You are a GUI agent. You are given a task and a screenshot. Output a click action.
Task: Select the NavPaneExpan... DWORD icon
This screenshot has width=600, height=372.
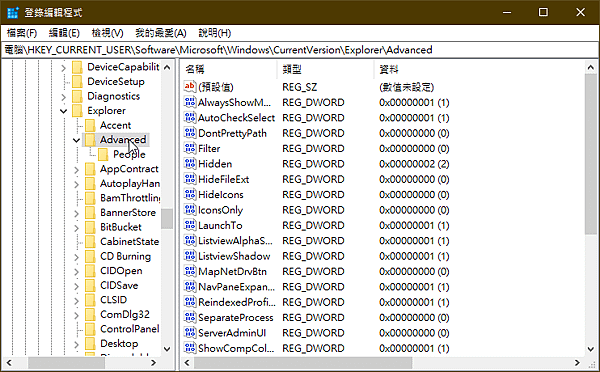(190, 286)
